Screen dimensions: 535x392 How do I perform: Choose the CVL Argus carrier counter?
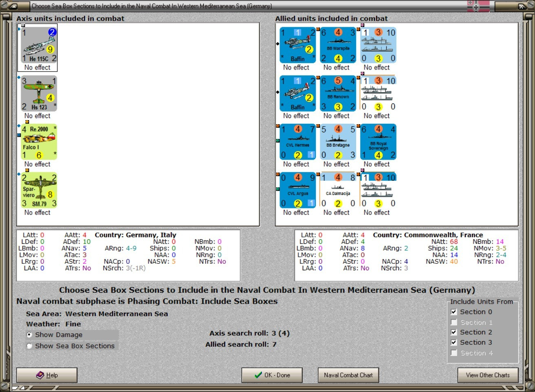pos(298,191)
